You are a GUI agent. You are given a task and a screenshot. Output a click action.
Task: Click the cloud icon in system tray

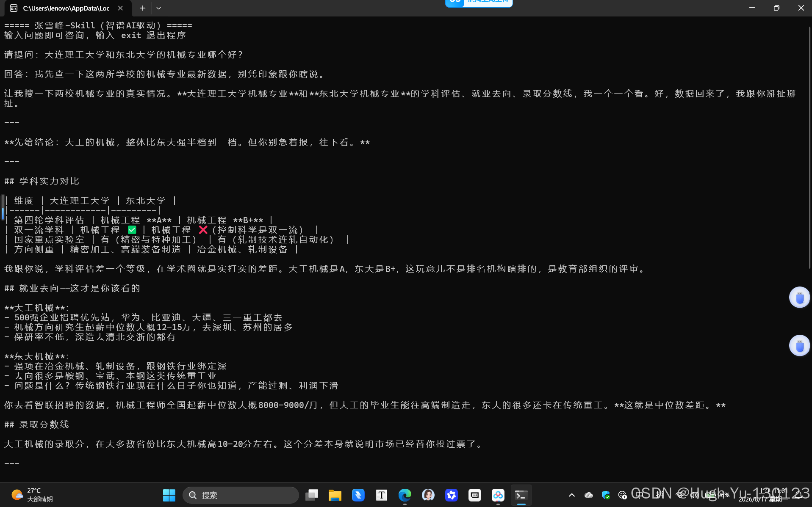click(x=589, y=495)
